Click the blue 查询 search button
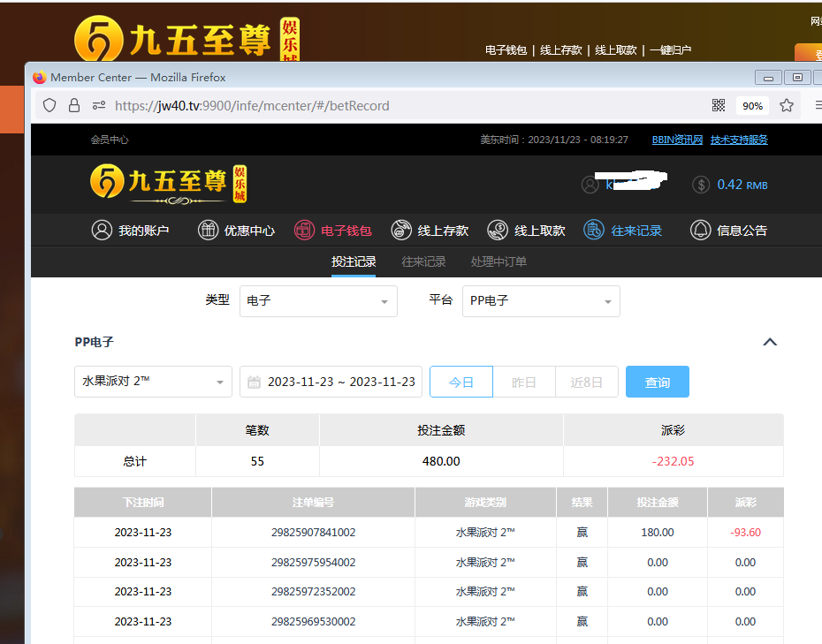Screen dimensions: 822x644 657,383
